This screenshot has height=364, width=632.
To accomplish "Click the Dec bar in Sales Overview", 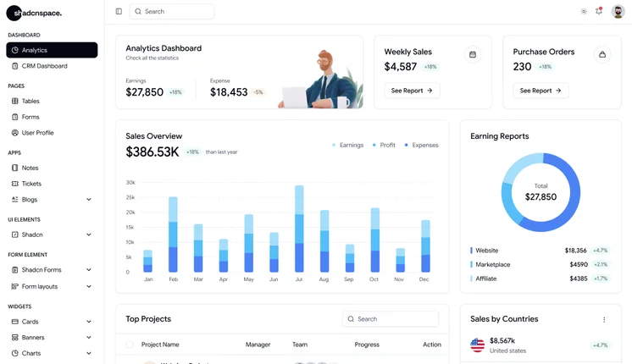I will [425, 246].
